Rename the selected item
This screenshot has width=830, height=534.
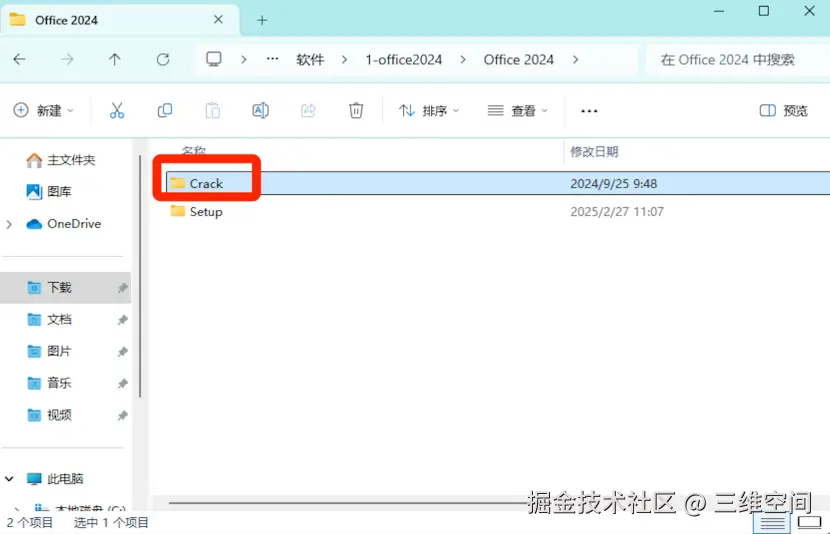(x=260, y=111)
